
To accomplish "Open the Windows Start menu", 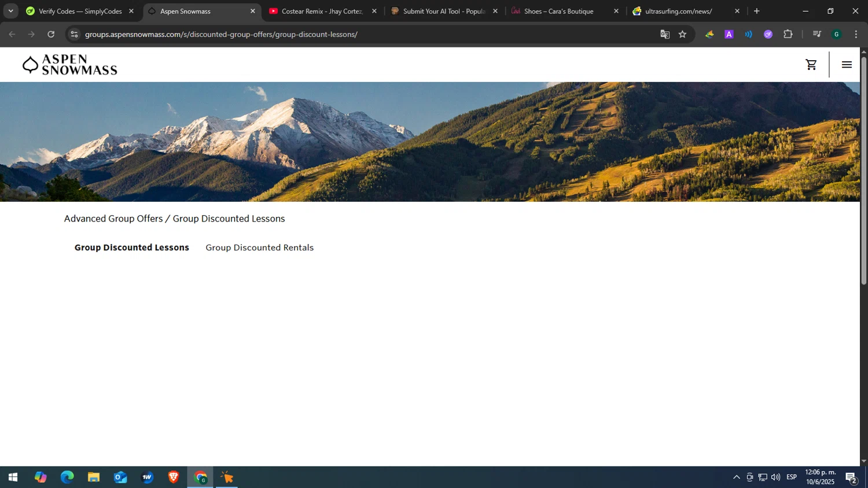I will click(x=13, y=477).
